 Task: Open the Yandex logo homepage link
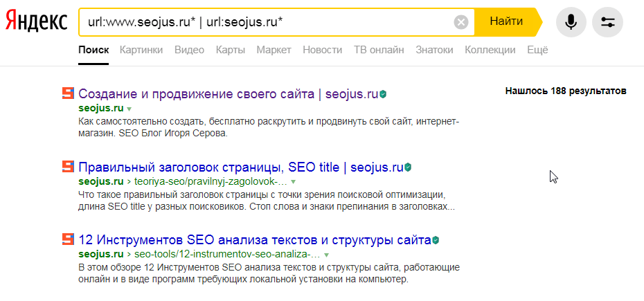[x=37, y=21]
